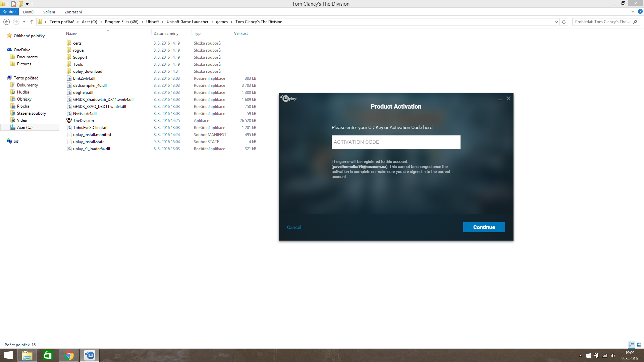Minimize the Uplay Product Activation dialog
Screen dimensions: 644x362
(x=500, y=99)
